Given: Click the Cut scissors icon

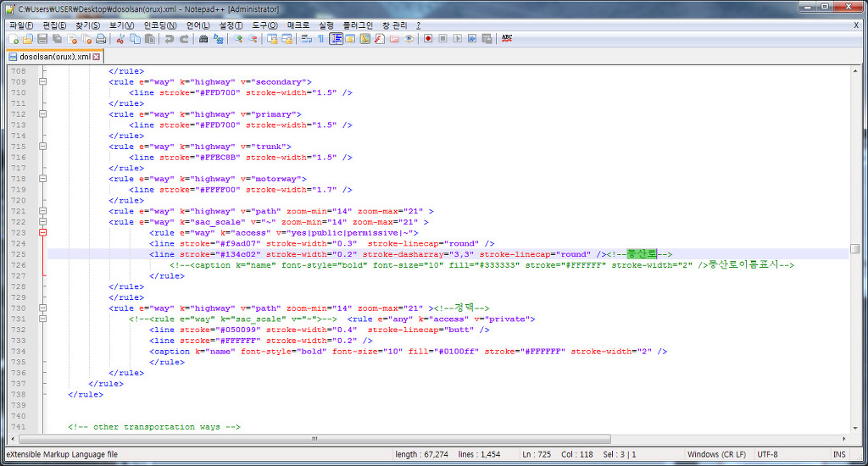Looking at the screenshot, I should coord(120,39).
